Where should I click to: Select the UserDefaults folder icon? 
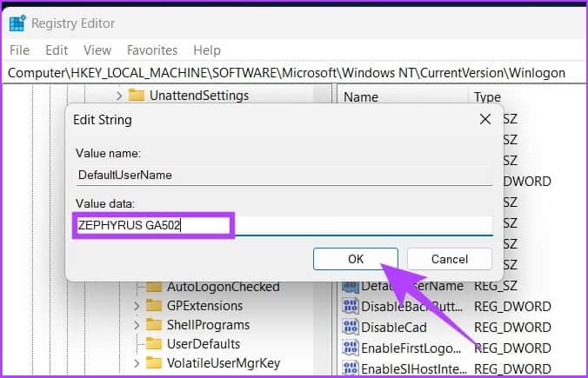point(154,344)
